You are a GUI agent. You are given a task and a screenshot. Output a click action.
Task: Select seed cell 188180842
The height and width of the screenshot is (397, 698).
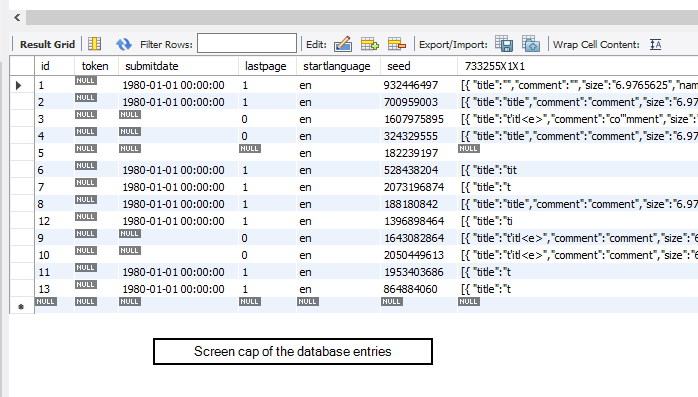(418, 204)
